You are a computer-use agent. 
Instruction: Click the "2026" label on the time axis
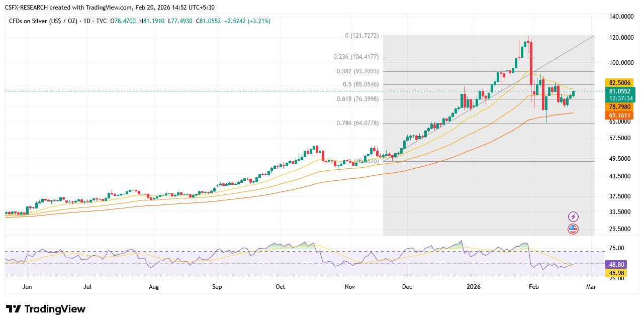[473, 286]
